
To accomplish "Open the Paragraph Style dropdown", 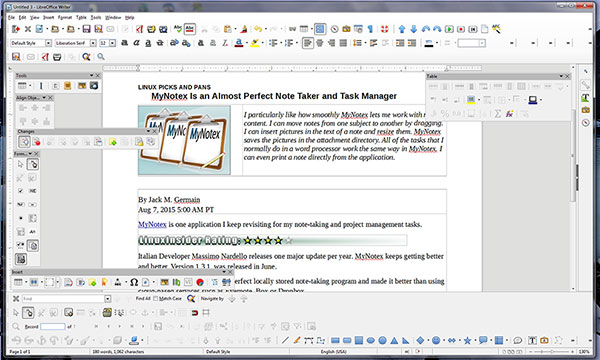I will (x=48, y=43).
